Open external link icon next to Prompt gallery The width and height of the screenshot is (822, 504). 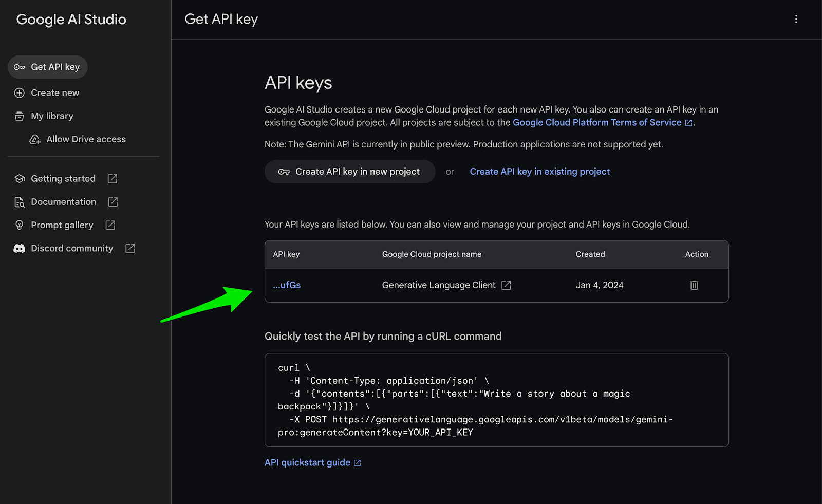tap(110, 225)
